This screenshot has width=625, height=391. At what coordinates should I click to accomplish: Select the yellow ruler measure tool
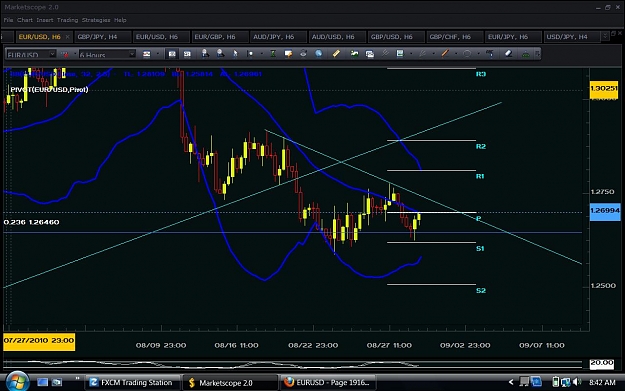tap(336, 53)
